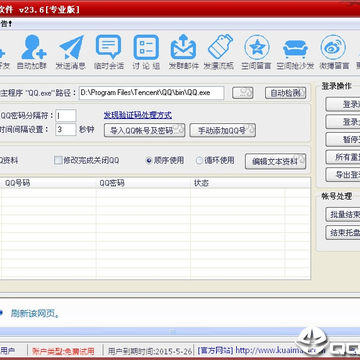Viewport: 360px width, 360px height.
Task: Select the 临时会话 chat bubble icon
Action: coord(109,52)
